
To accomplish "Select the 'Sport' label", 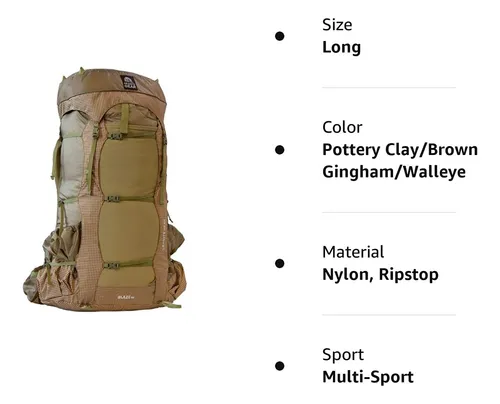I will pyautogui.click(x=343, y=355).
